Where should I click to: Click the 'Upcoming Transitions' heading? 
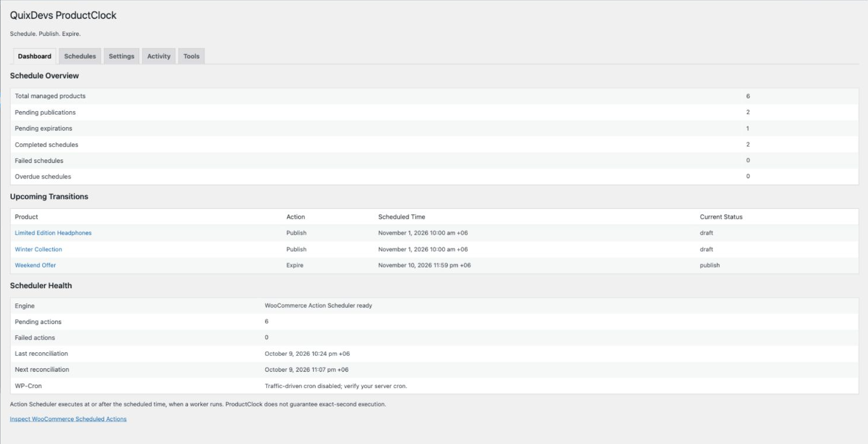[x=49, y=196]
